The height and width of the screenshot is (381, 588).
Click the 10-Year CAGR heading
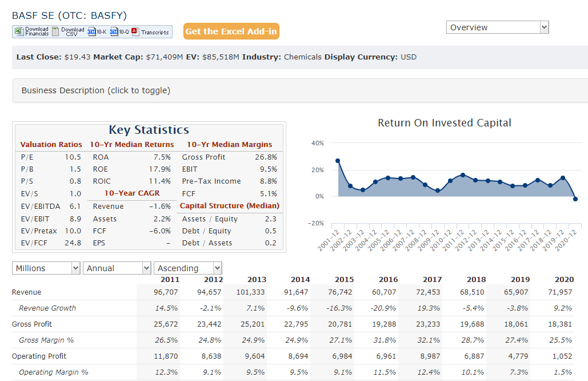point(132,193)
